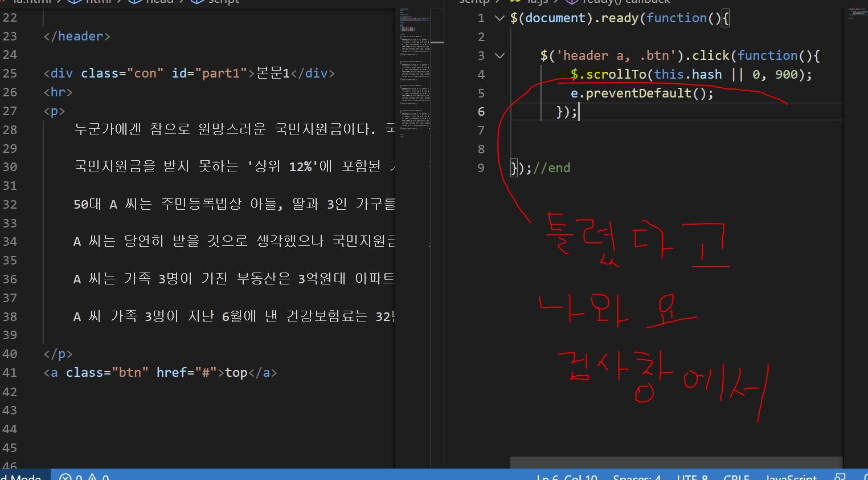The width and height of the screenshot is (868, 480).
Task: Collapse the click handler block on line 3
Action: pyautogui.click(x=499, y=56)
